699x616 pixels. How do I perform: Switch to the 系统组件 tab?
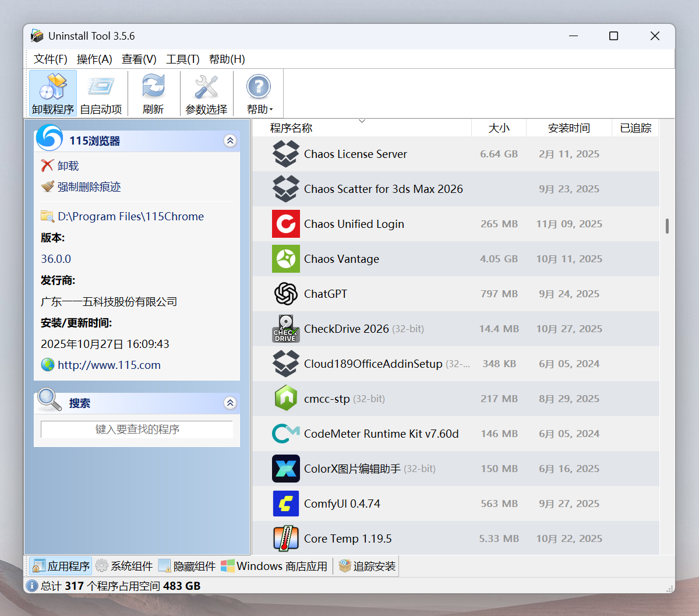124,566
